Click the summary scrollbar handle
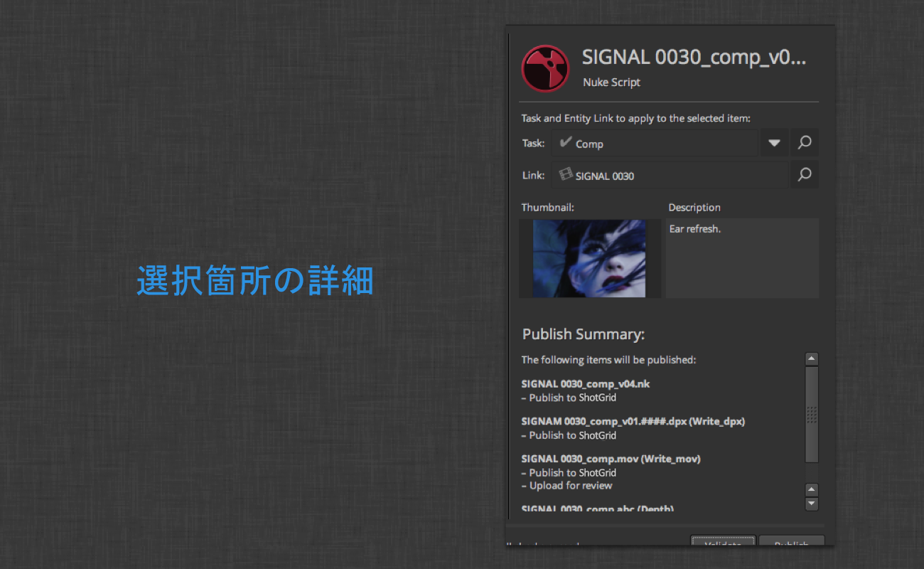Screen dimensions: 924x569 (812, 415)
